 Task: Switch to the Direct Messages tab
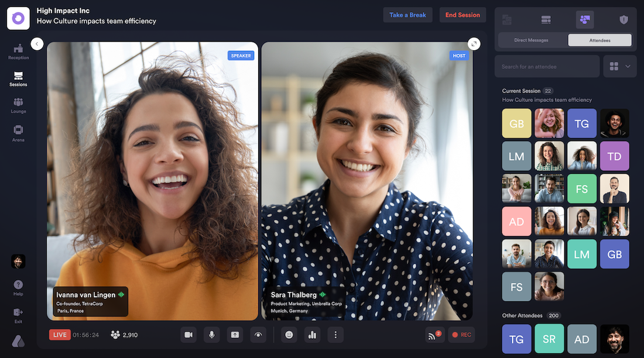coord(532,40)
